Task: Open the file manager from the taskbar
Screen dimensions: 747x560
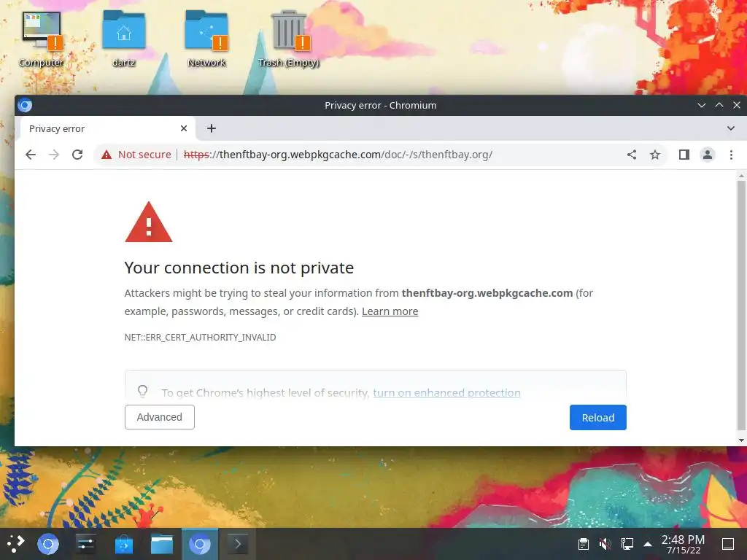Action: point(162,544)
